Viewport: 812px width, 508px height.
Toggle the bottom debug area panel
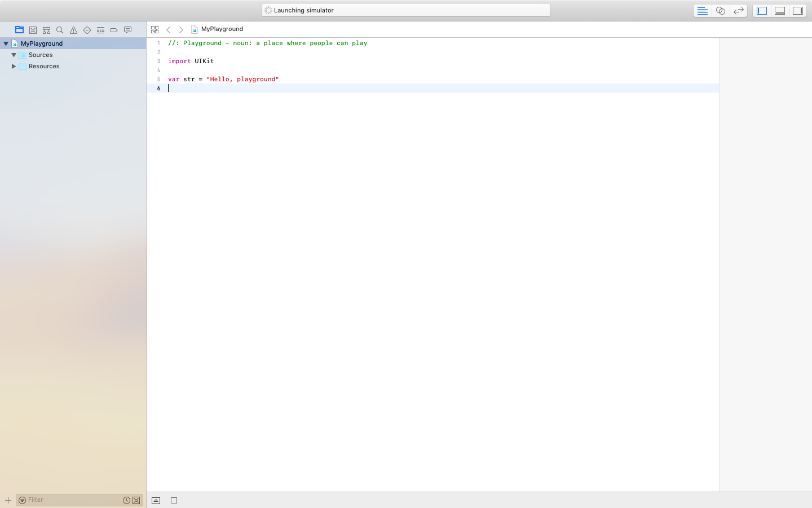780,11
